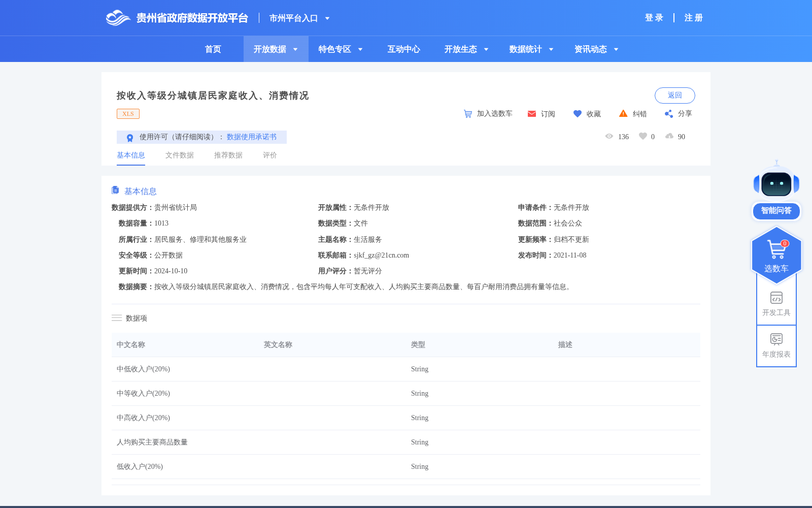
Task: Click the cloud download count icon
Action: pos(669,136)
